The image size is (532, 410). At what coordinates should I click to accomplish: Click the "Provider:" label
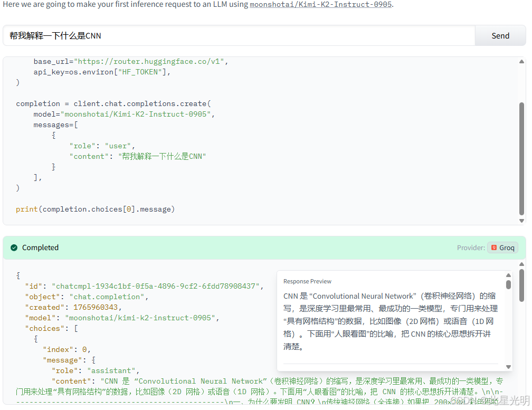(471, 247)
